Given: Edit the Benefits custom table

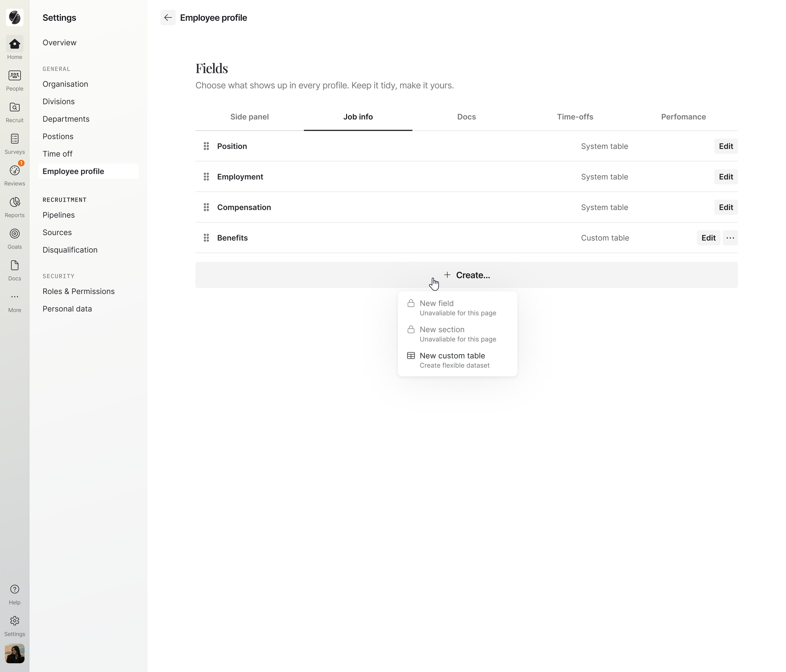Looking at the screenshot, I should [708, 238].
